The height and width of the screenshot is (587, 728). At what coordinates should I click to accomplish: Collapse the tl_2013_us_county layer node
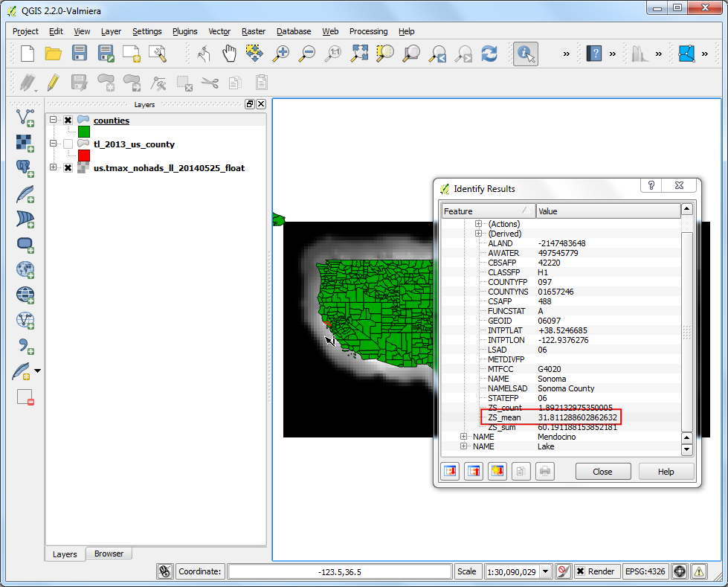53,144
